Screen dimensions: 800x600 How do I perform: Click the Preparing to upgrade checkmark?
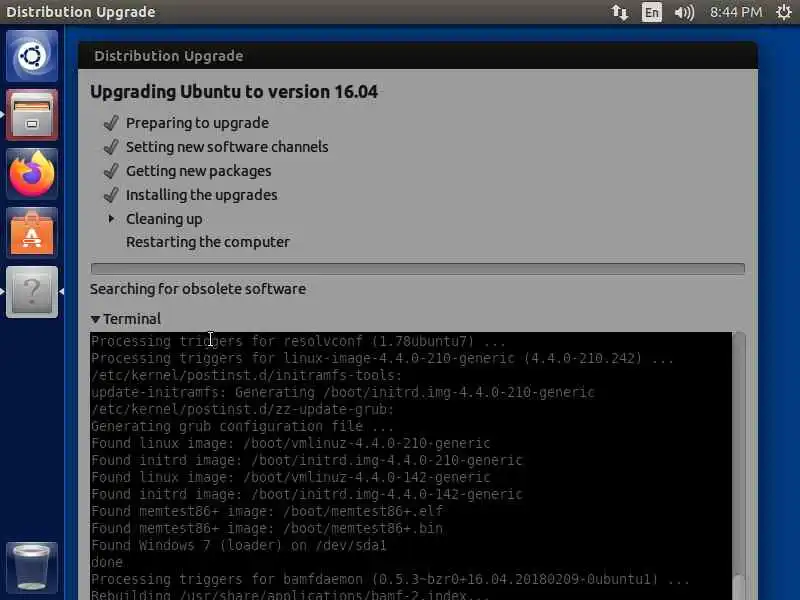tap(111, 123)
